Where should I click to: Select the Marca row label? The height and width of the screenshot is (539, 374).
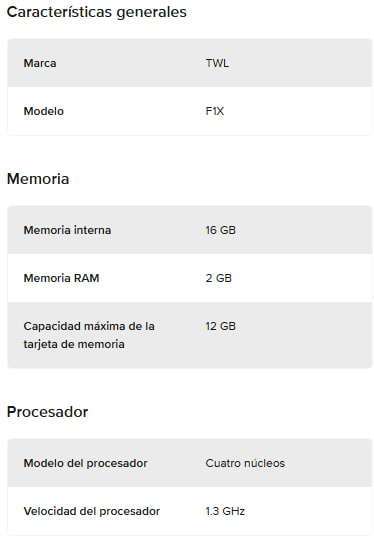(x=40, y=63)
